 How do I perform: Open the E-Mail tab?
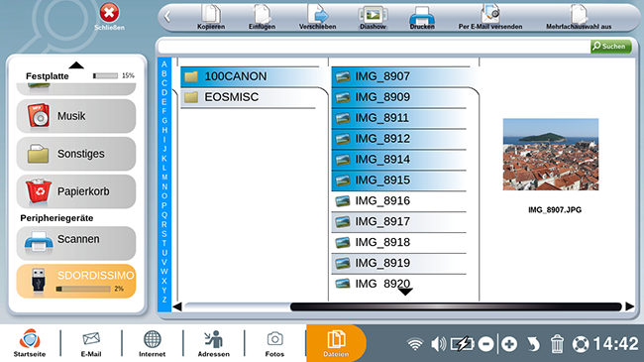point(91,344)
